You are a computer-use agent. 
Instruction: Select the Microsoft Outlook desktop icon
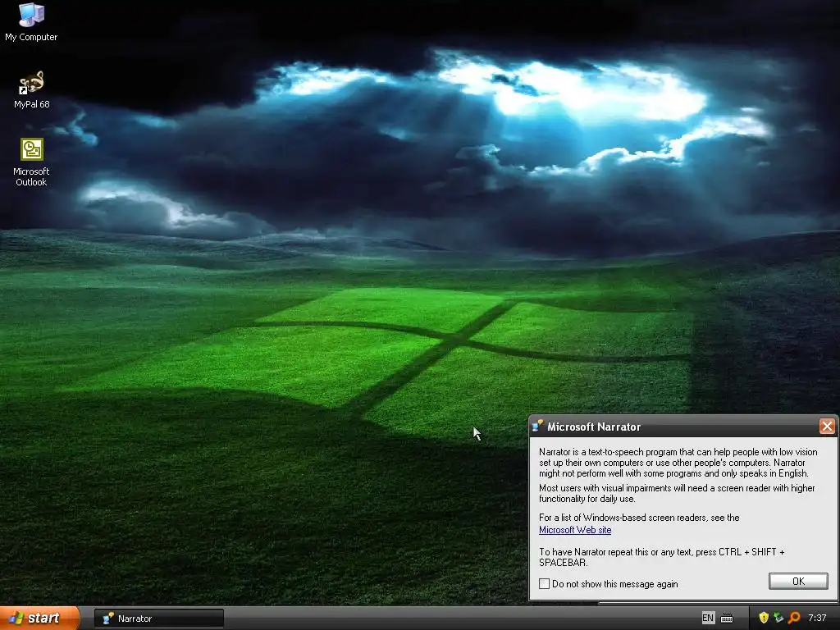[31, 162]
